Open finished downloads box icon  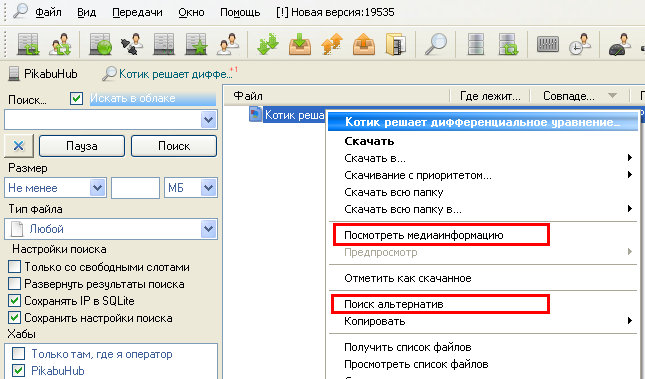pyautogui.click(x=300, y=44)
